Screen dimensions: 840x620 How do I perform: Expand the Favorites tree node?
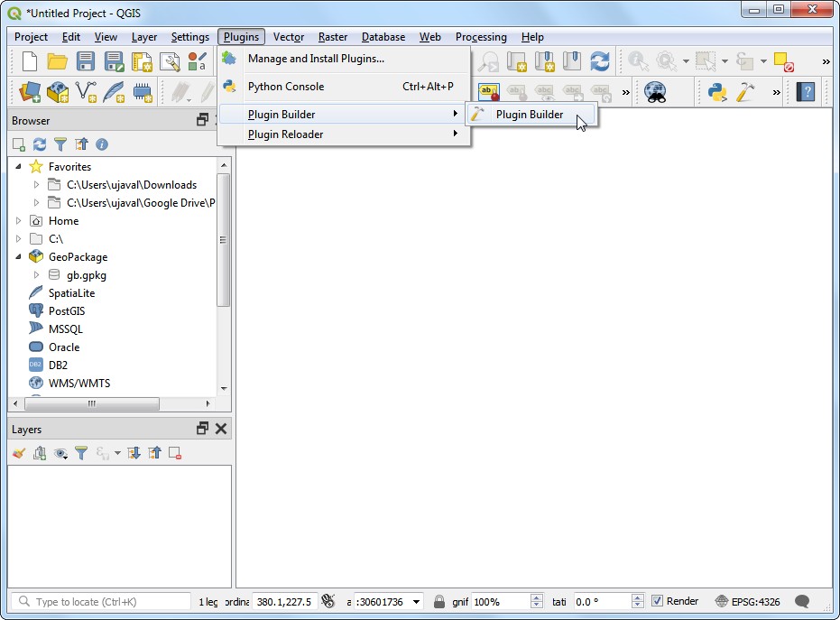[20, 167]
